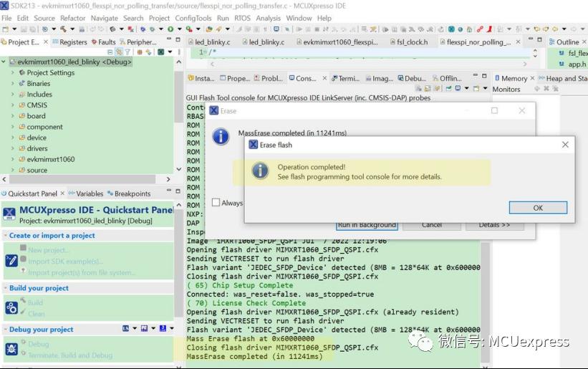The width and height of the screenshot is (588, 369).
Task: Click the LinkServer LS debug icon in Quickstart
Action: pos(125,328)
